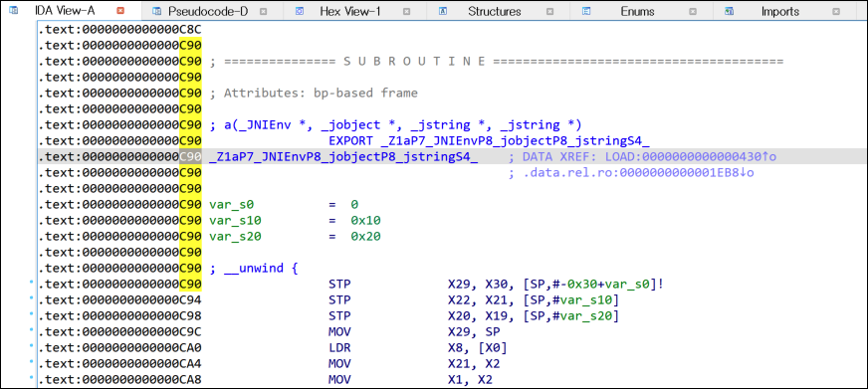Select the var_s10 variable definition
Viewport: 868px width, 389px height.
pyautogui.click(x=235, y=221)
